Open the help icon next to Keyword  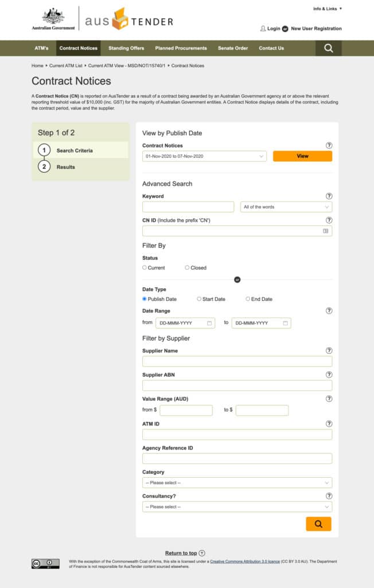point(329,196)
